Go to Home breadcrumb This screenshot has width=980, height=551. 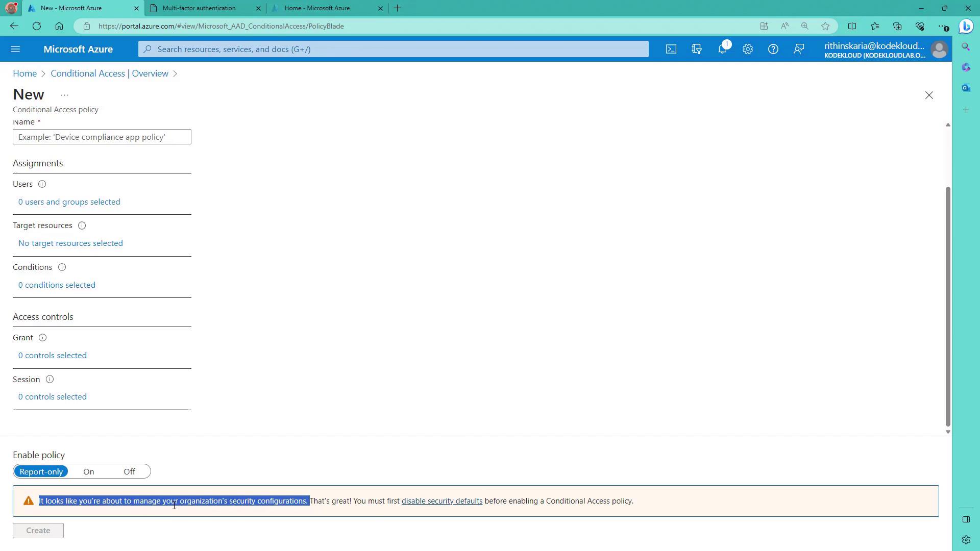pyautogui.click(x=24, y=73)
